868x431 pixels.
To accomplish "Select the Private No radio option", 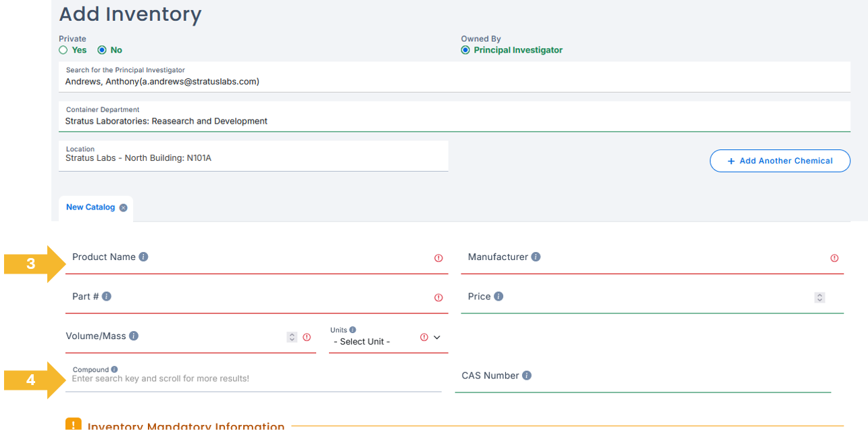I will coord(102,50).
